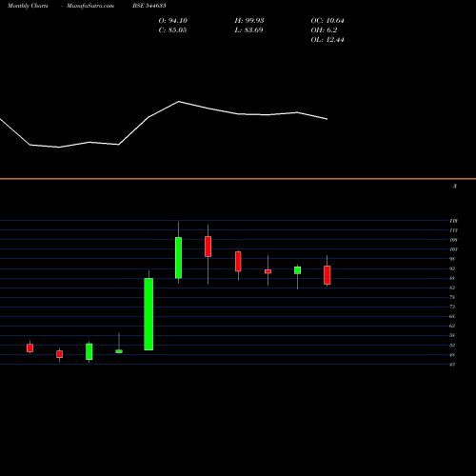Select the low value 'L: 83.69'
This screenshot has width=476, height=476.
click(x=248, y=30)
